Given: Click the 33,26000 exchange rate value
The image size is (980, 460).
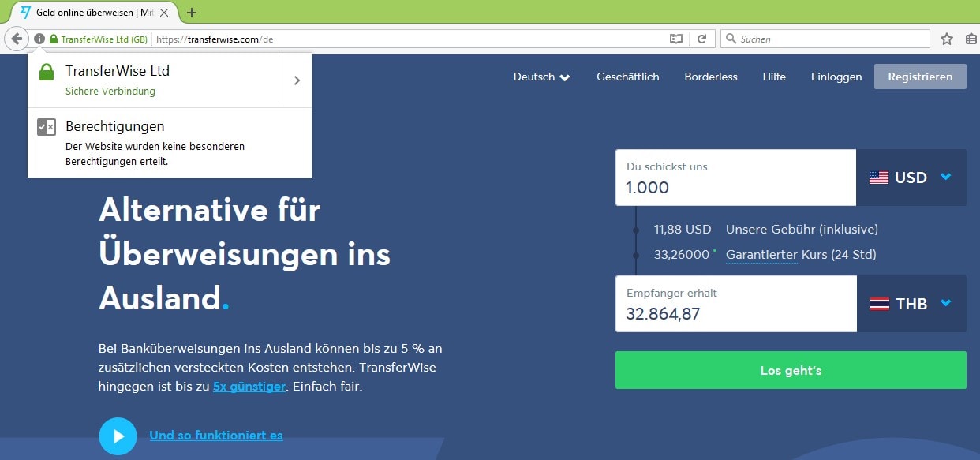Looking at the screenshot, I should click(x=682, y=255).
